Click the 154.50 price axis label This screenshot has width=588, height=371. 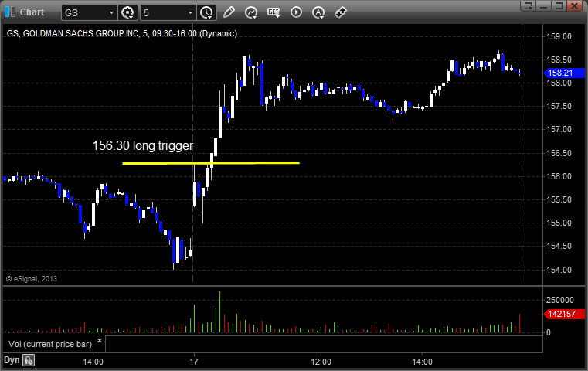click(559, 246)
